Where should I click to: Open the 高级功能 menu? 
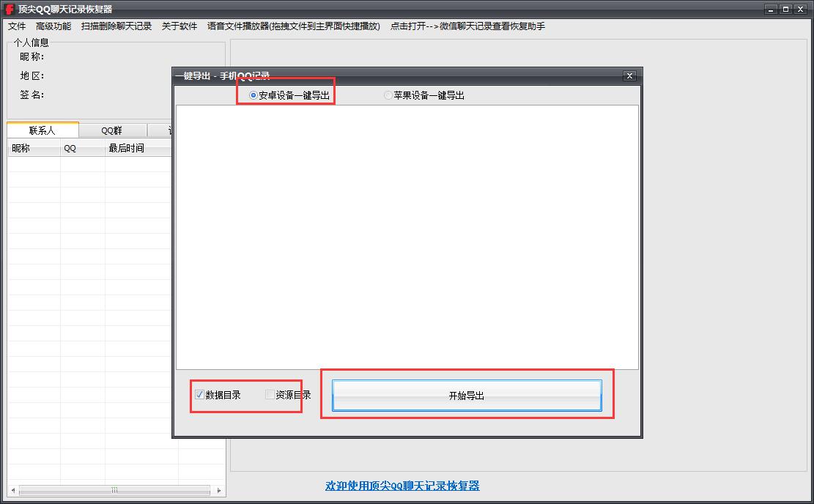[53, 26]
